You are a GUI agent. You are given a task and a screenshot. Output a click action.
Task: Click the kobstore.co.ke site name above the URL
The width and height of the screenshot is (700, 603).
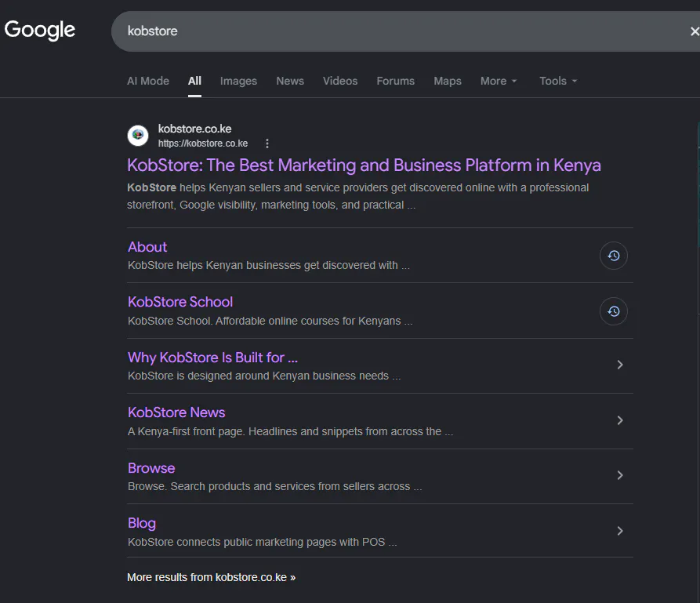(x=194, y=129)
